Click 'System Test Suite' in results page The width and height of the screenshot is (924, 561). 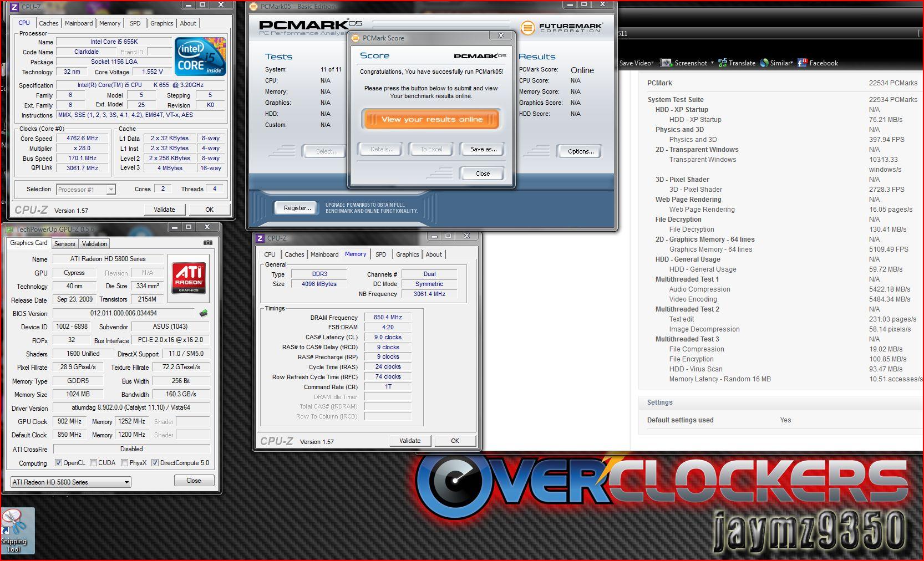676,100
